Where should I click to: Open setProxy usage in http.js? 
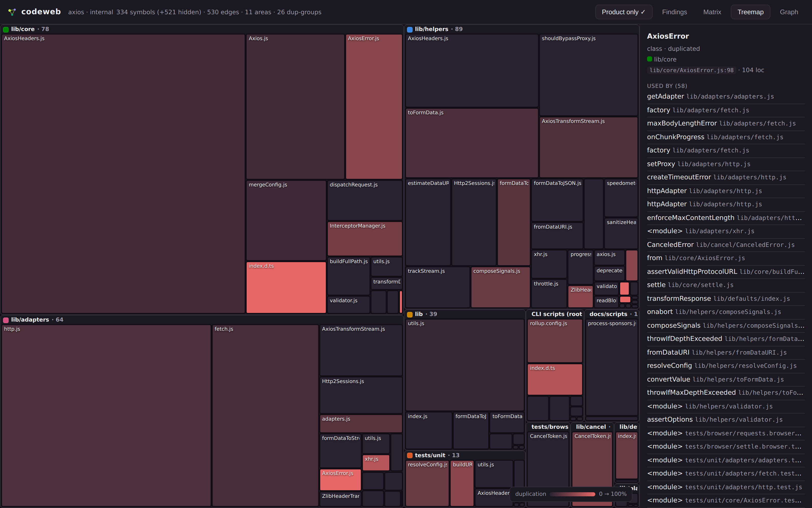pyautogui.click(x=726, y=164)
